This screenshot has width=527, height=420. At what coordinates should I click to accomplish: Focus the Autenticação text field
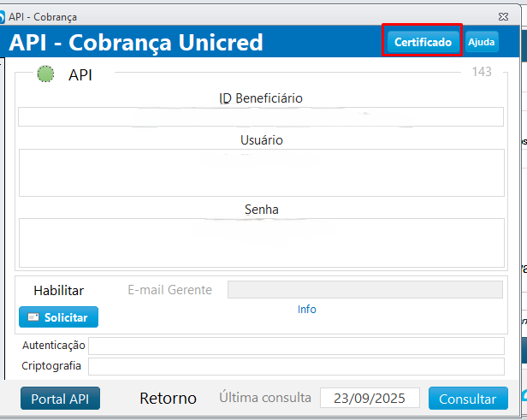tap(296, 346)
